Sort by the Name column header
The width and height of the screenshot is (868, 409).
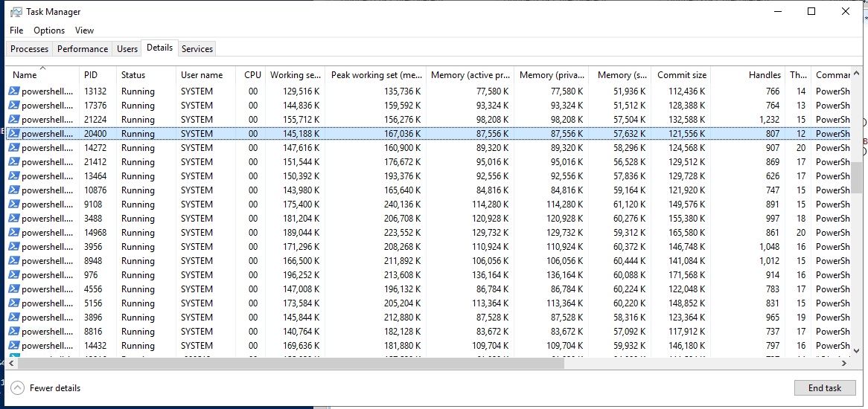(x=42, y=75)
